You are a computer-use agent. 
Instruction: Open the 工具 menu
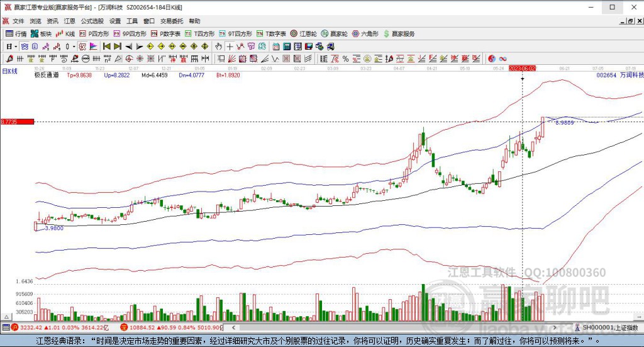tap(132, 21)
